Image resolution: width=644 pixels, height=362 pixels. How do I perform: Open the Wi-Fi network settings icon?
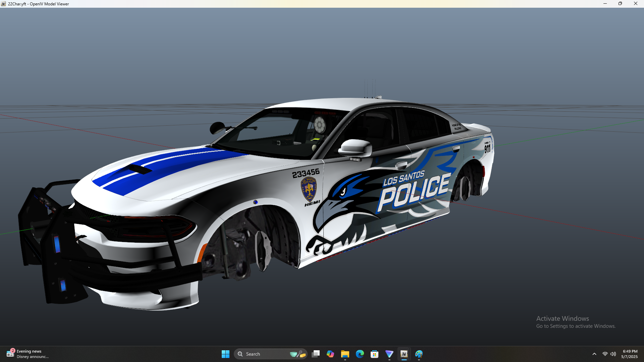[605, 354]
